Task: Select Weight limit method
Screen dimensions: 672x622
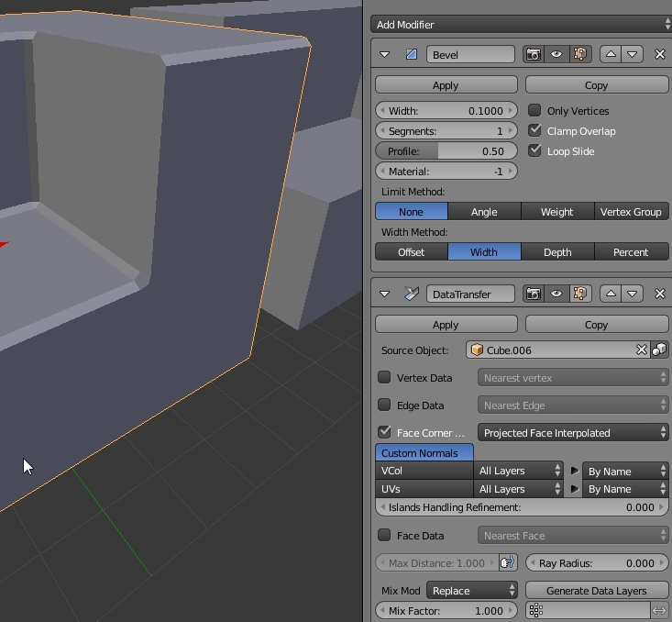Action: [x=557, y=212]
